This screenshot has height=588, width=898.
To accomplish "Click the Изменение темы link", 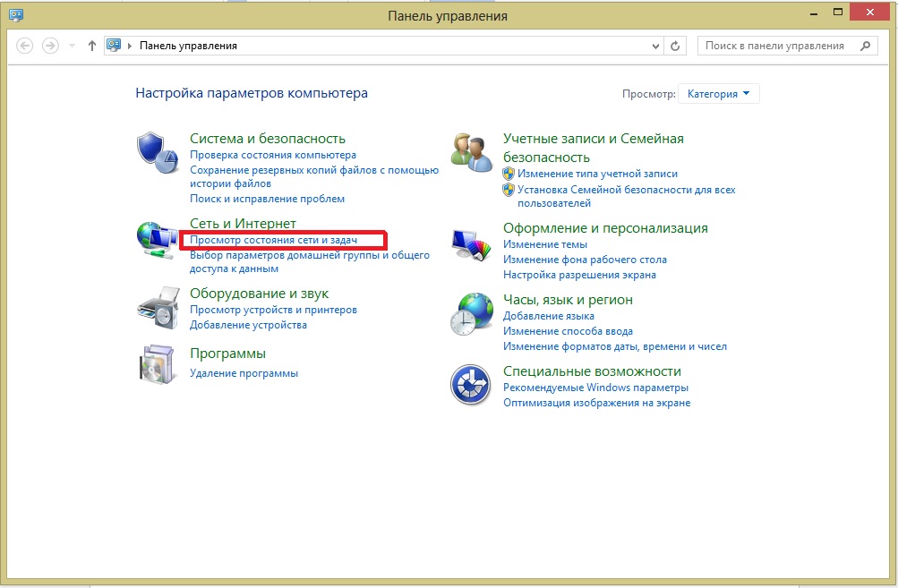I will click(544, 244).
